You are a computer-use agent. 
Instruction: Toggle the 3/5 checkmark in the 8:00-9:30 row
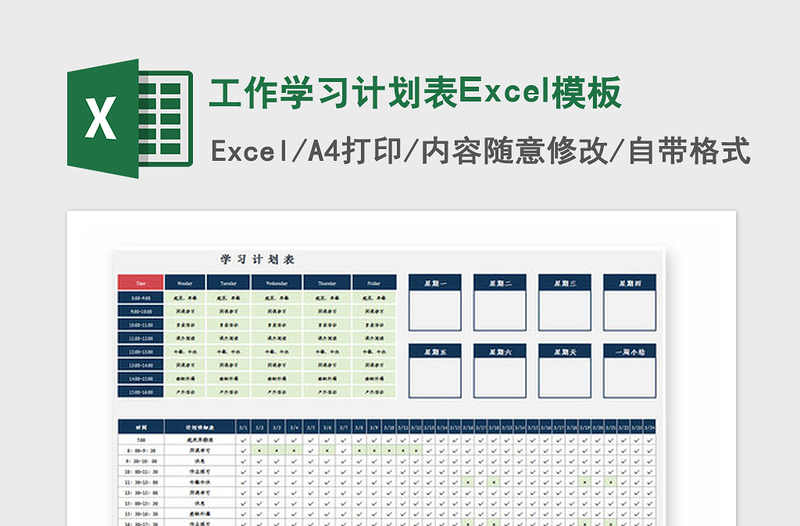pos(311,450)
